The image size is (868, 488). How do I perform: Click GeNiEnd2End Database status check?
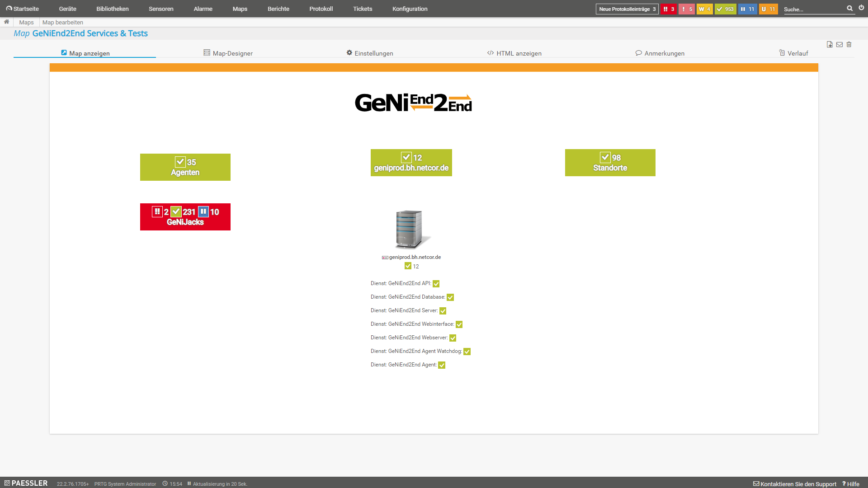click(x=450, y=297)
